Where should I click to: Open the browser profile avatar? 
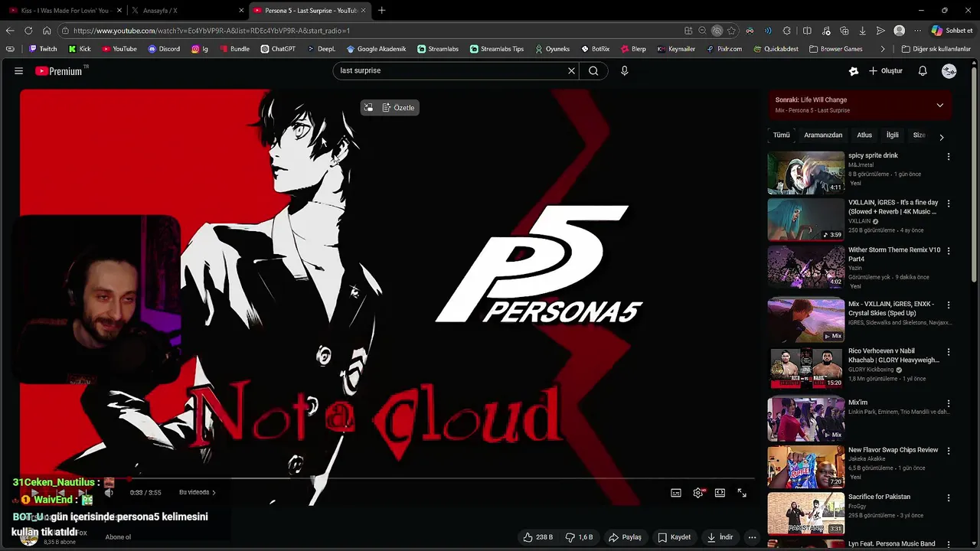coord(900,31)
